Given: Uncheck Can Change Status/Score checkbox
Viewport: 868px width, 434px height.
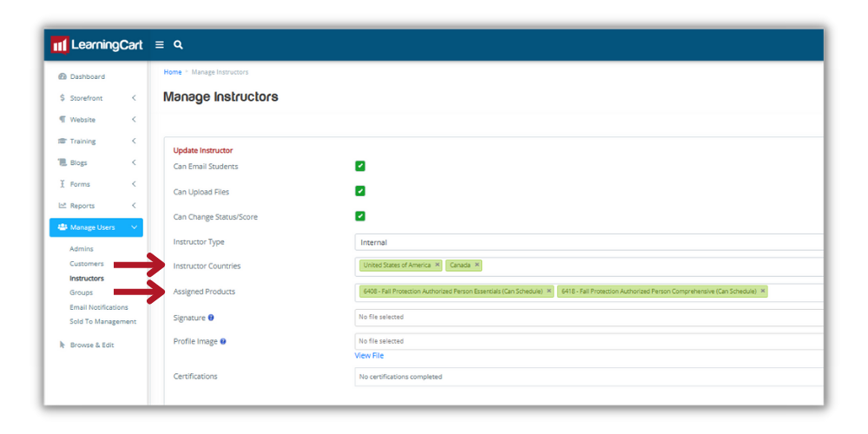Looking at the screenshot, I should [x=360, y=216].
